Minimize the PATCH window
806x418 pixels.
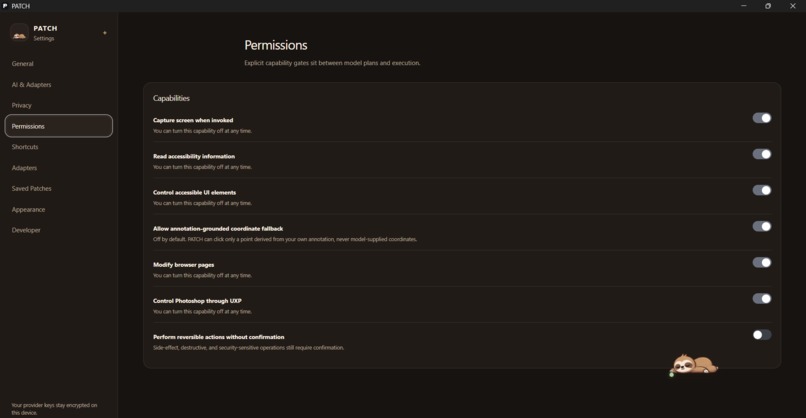point(743,6)
